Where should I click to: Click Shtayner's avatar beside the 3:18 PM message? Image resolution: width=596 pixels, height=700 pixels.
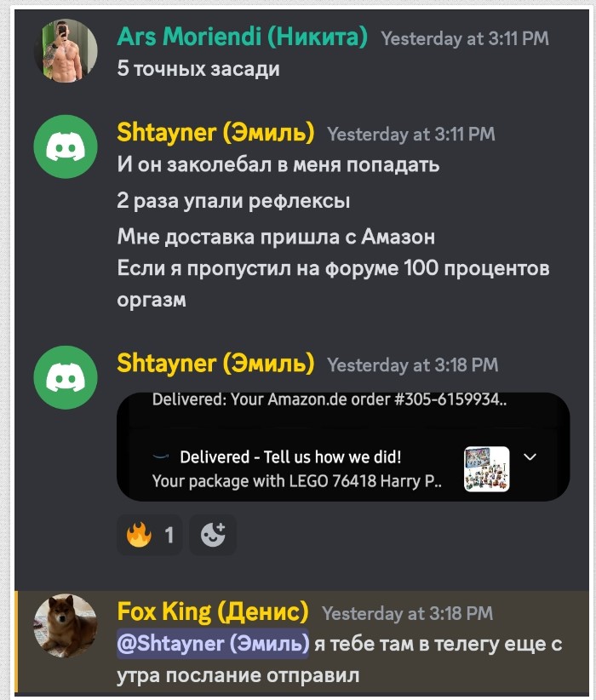coord(66,377)
